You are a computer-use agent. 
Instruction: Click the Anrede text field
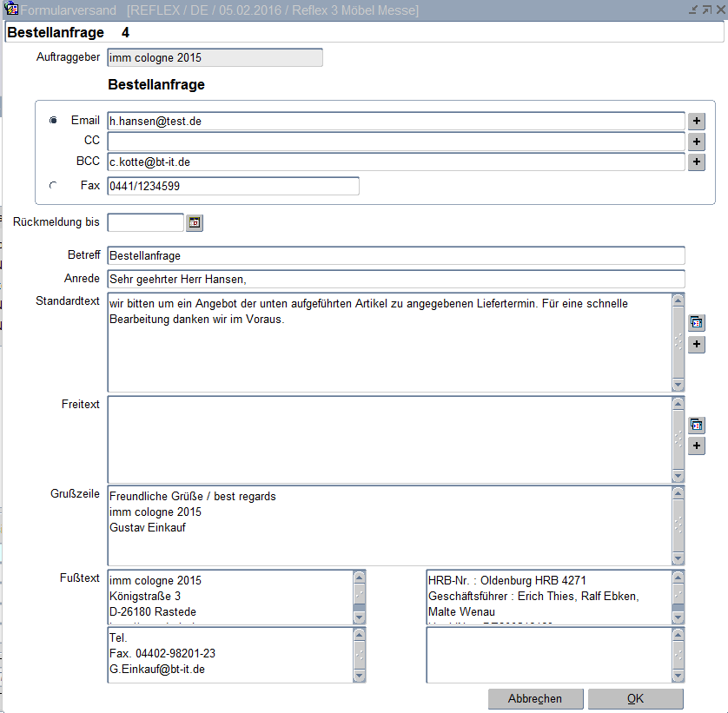point(395,279)
